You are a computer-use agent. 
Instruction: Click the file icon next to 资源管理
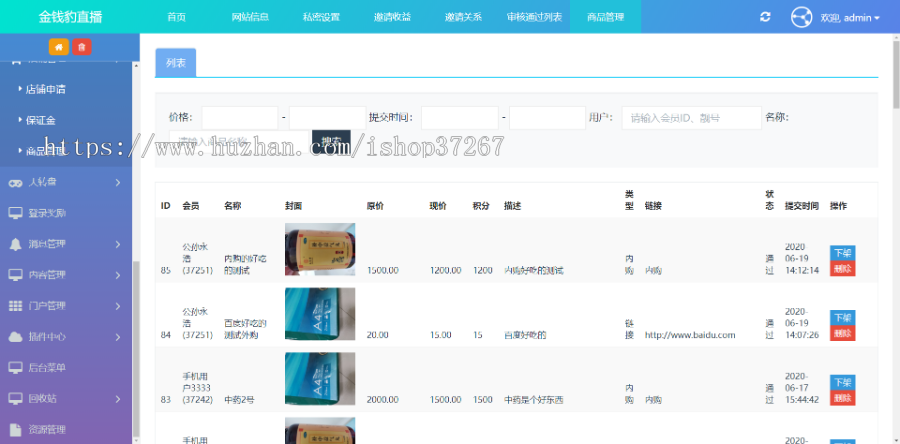click(15, 430)
